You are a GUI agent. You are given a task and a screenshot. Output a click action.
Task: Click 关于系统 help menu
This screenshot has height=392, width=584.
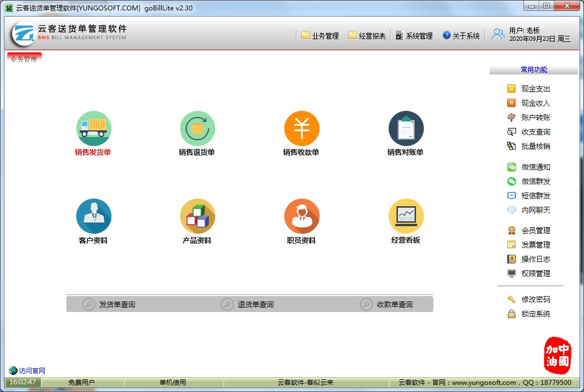pyautogui.click(x=461, y=36)
